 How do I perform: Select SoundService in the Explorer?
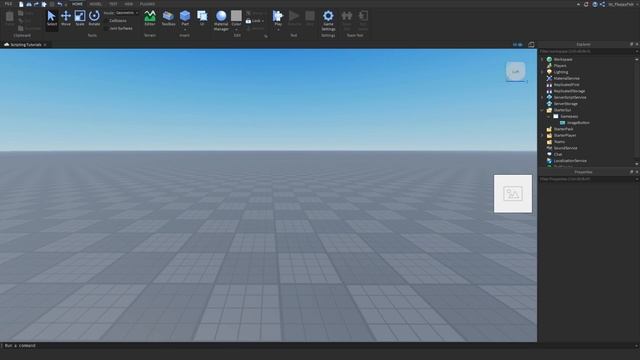point(565,148)
